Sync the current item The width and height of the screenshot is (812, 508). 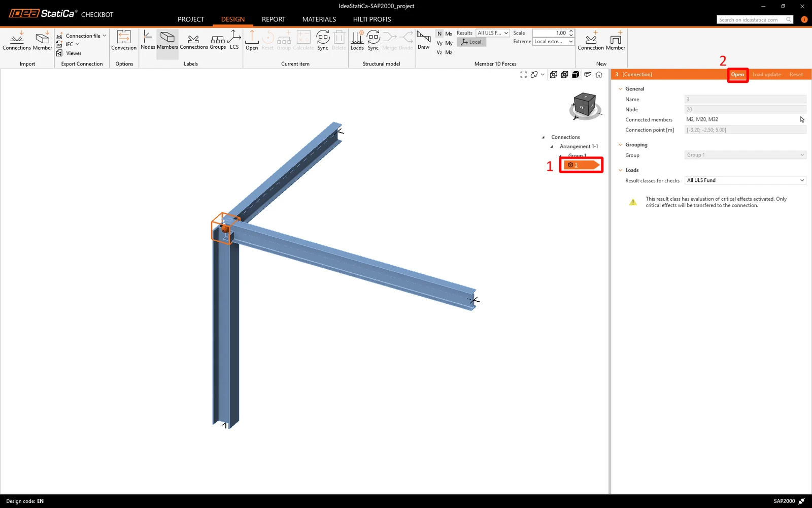(x=323, y=40)
